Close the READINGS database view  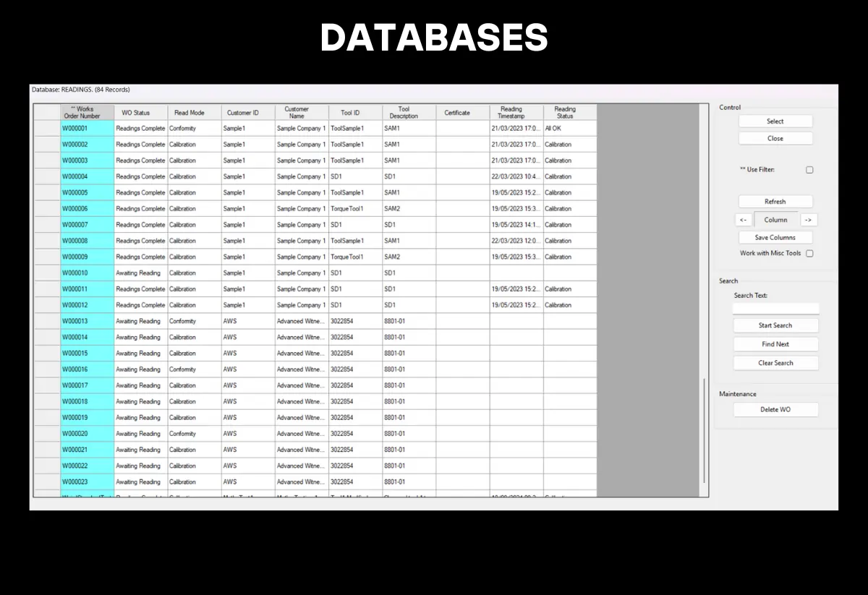pyautogui.click(x=775, y=138)
